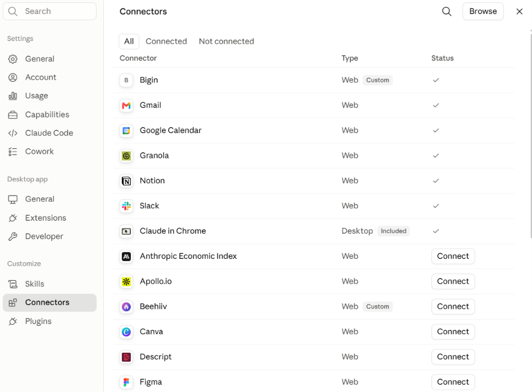Click the Google Calendar icon
Viewport: 532px width, 392px height.
point(126,130)
